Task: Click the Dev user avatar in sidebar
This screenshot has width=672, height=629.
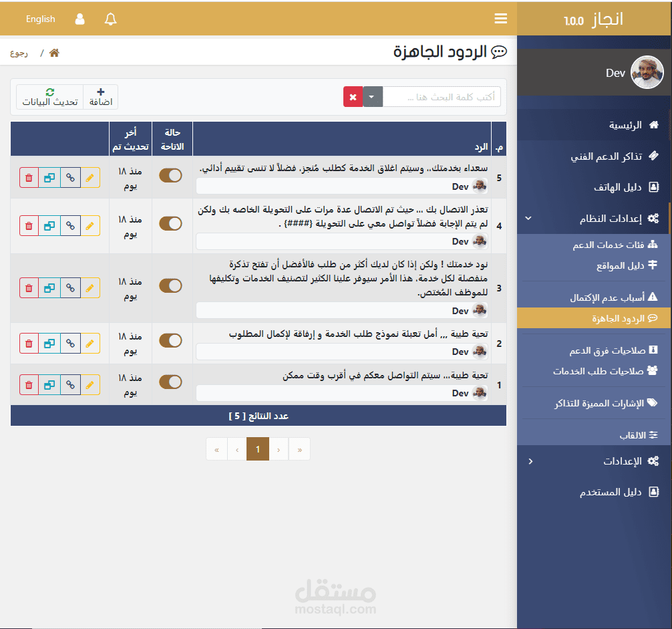Action: coord(647,72)
